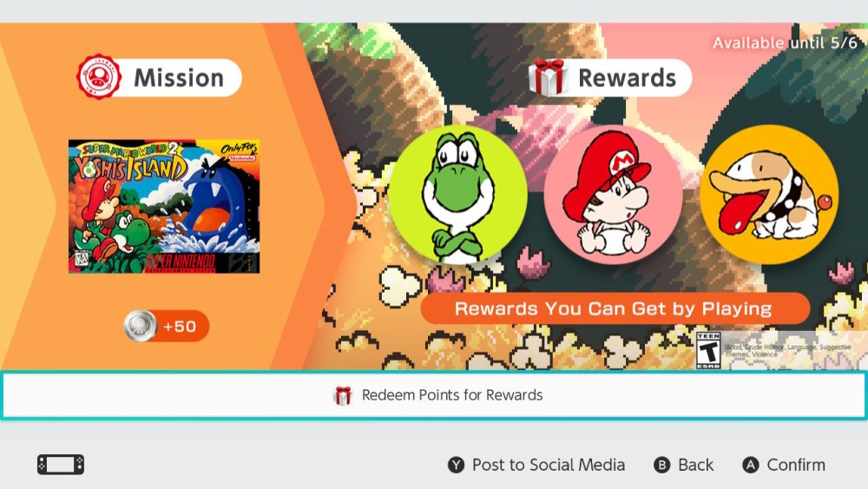
Task: Click the gift box Rewards icon
Action: coord(548,77)
